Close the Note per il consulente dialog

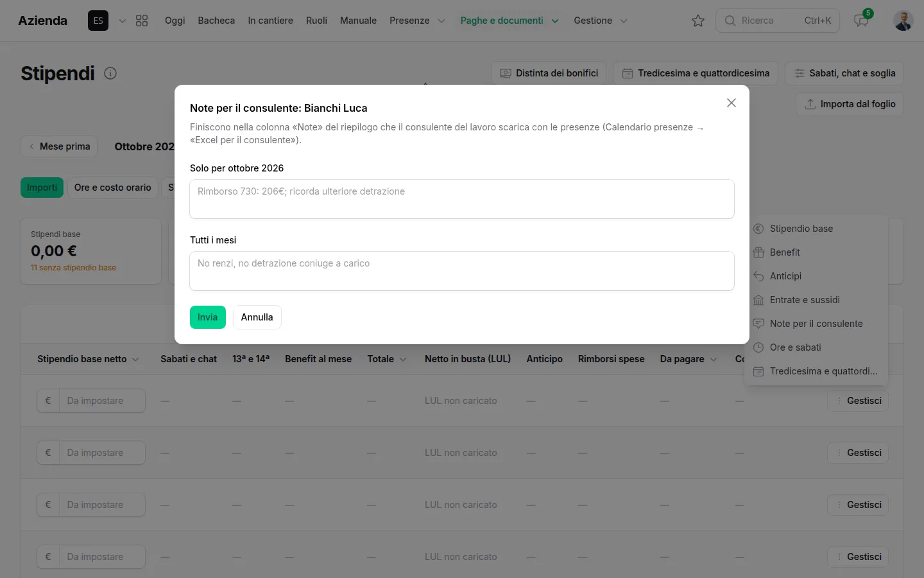tap(731, 103)
